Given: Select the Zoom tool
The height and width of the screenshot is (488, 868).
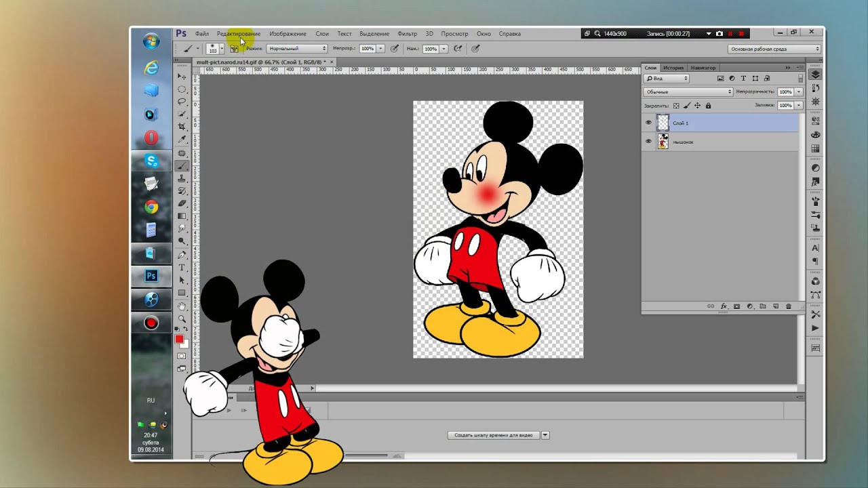Looking at the screenshot, I should click(x=182, y=319).
